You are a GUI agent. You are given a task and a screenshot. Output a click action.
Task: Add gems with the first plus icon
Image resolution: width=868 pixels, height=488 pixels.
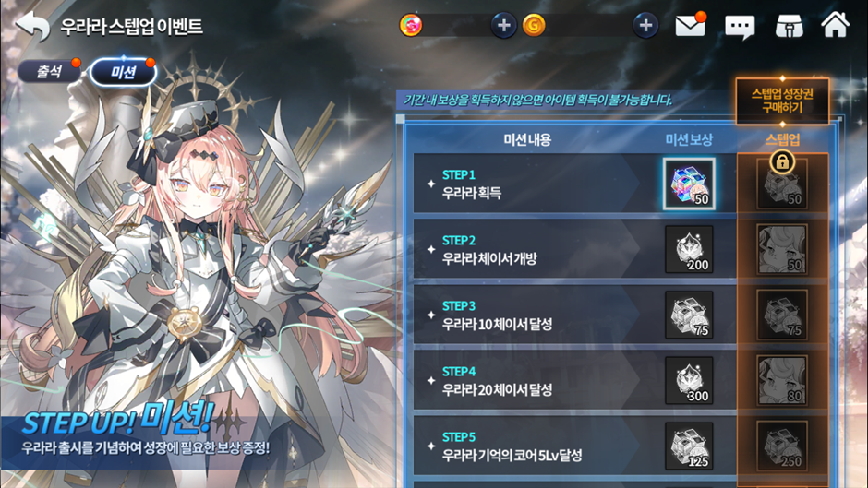504,26
